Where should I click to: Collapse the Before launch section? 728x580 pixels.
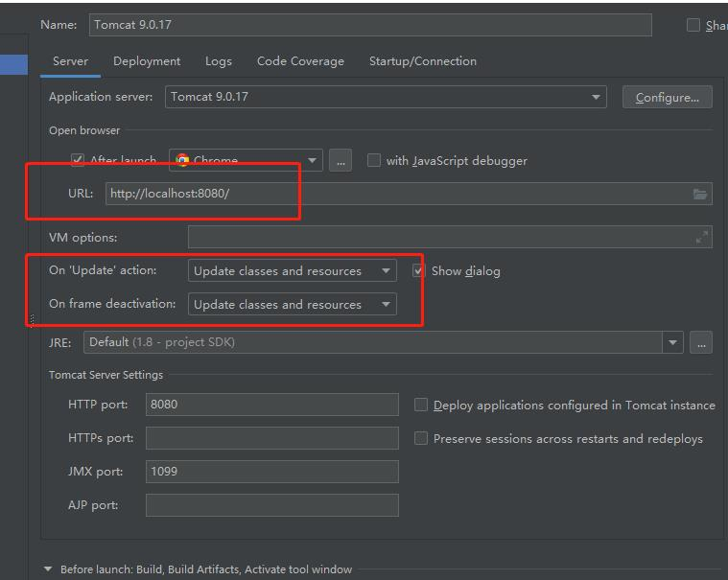tap(48, 568)
